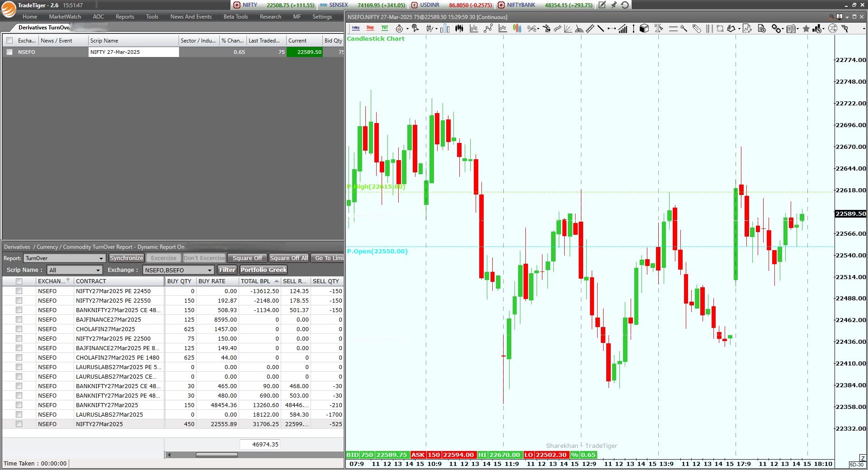The image size is (868, 470).
Task: Click the chart zoom magnifier icon
Action: click(844, 28)
